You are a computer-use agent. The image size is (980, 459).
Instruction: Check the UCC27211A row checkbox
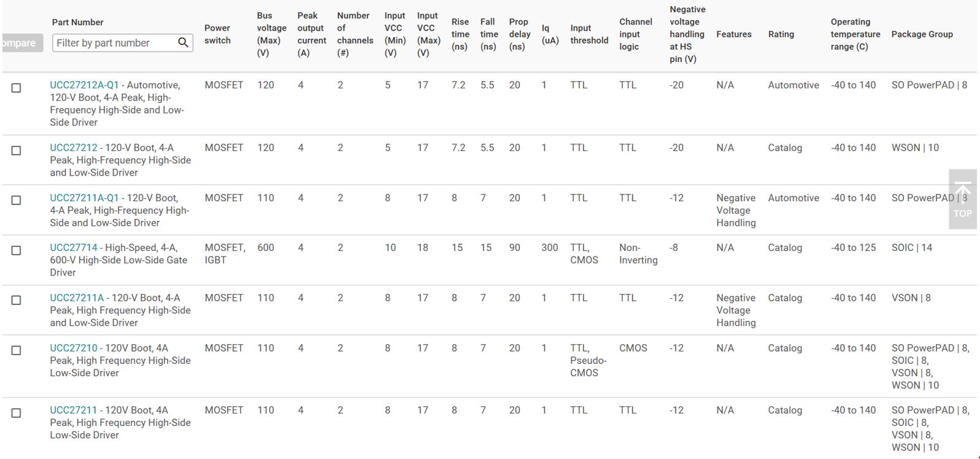click(17, 301)
